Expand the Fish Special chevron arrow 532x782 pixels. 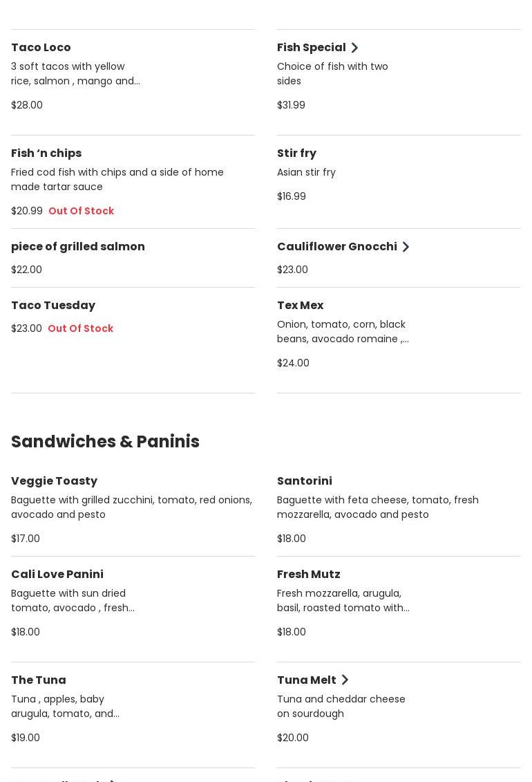[354, 48]
